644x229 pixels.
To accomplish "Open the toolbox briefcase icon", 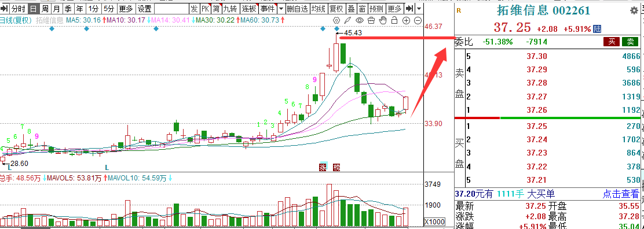I will [371, 20].
